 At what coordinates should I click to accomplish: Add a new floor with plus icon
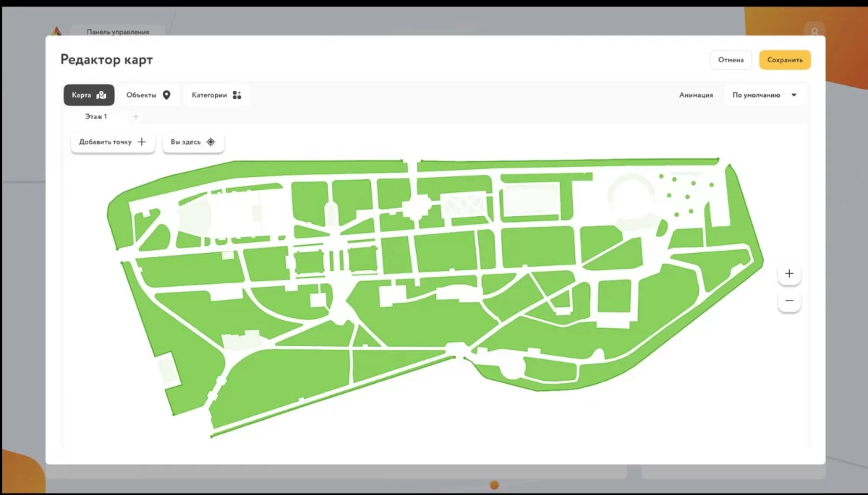135,117
